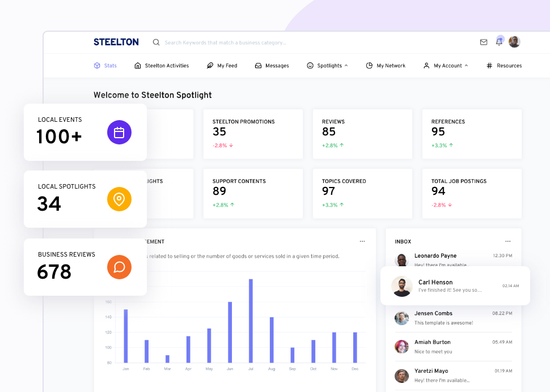Click the Steelton Activities home icon
The image size is (550, 392).
138,66
